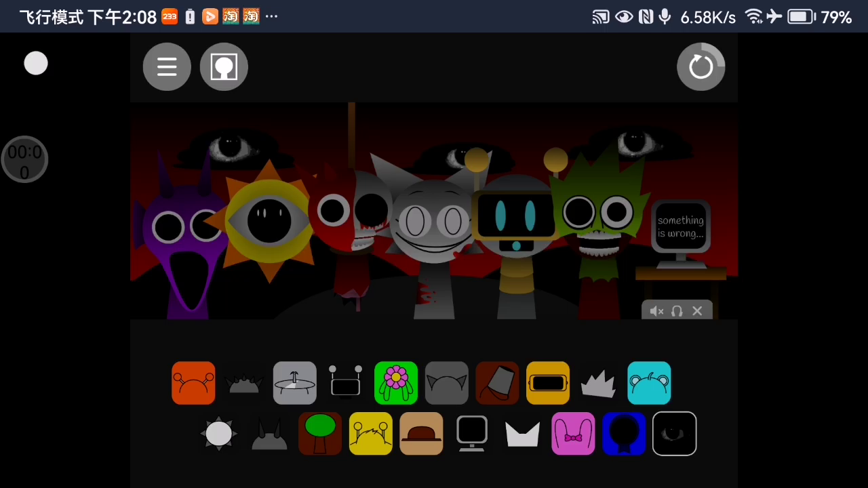Tap the yellow sun-eye character on stage
Screen dimensions: 868x488
pyautogui.click(x=269, y=220)
